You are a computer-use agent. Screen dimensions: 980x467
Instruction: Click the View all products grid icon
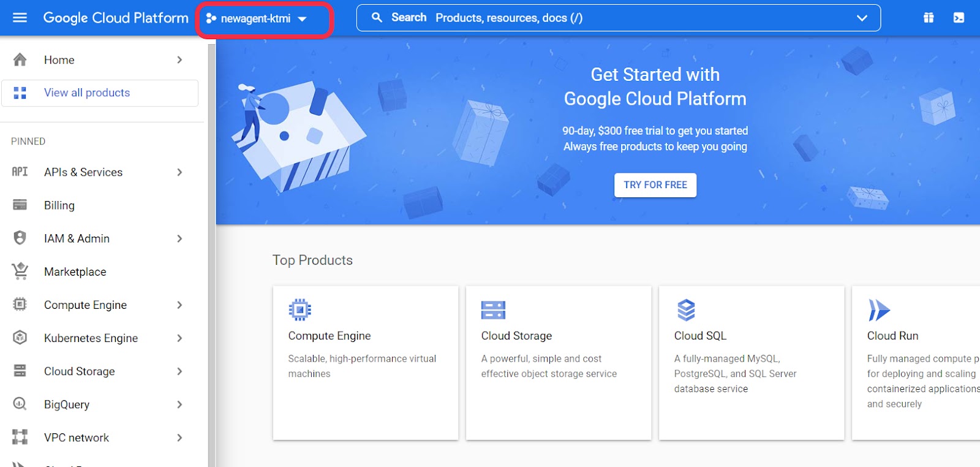[20, 93]
